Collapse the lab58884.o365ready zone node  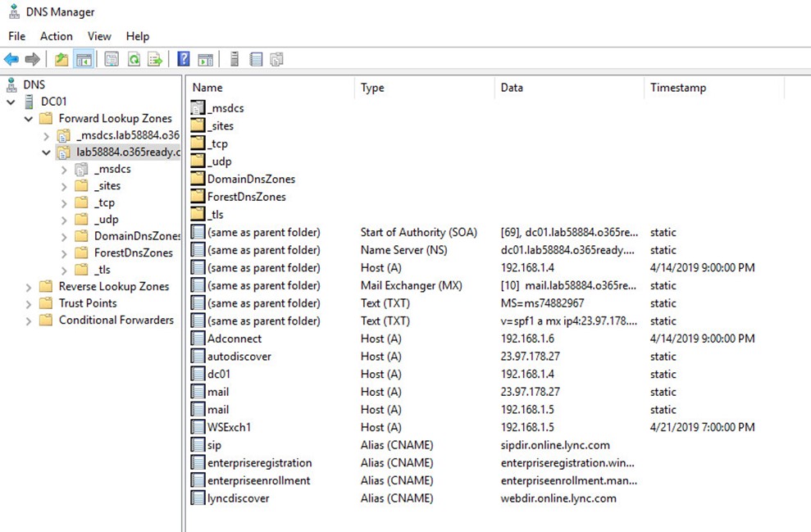click(46, 152)
